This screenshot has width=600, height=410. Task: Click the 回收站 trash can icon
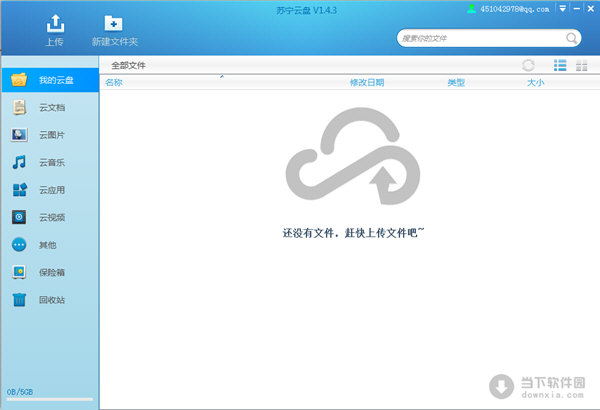coord(19,300)
